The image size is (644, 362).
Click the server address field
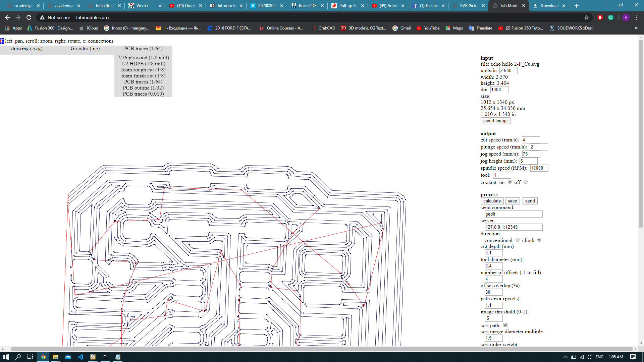pyautogui.click(x=514, y=227)
